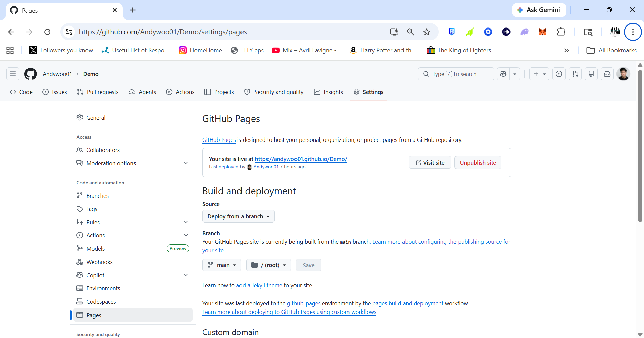Open the MetaMask fox extension icon
Screen dimensions: 644x338
[x=542, y=32]
